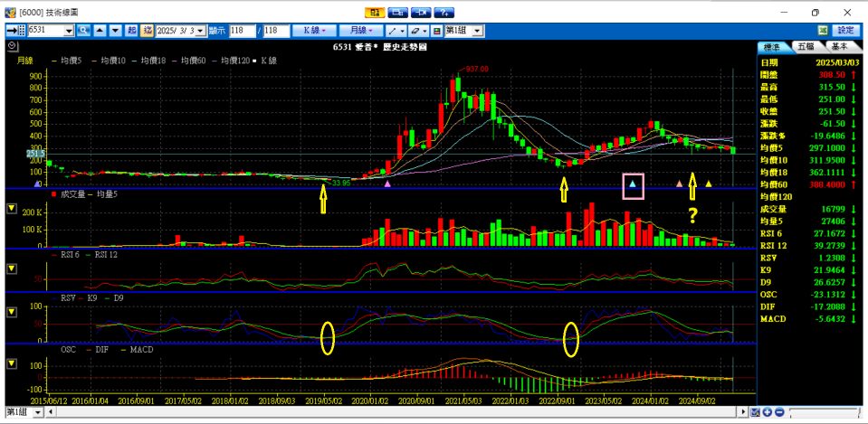
Task: Switch to the 五檔 tab
Action: 805,46
